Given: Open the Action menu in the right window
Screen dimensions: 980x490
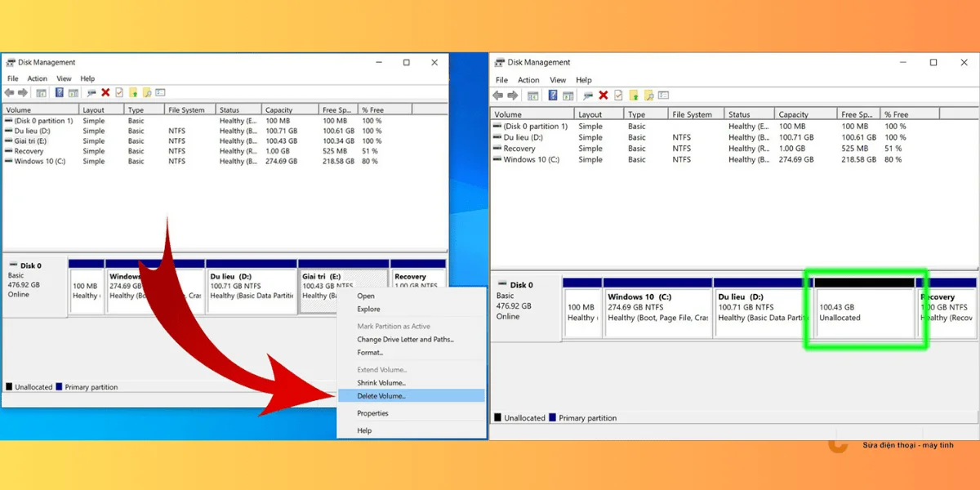Looking at the screenshot, I should pyautogui.click(x=528, y=80).
